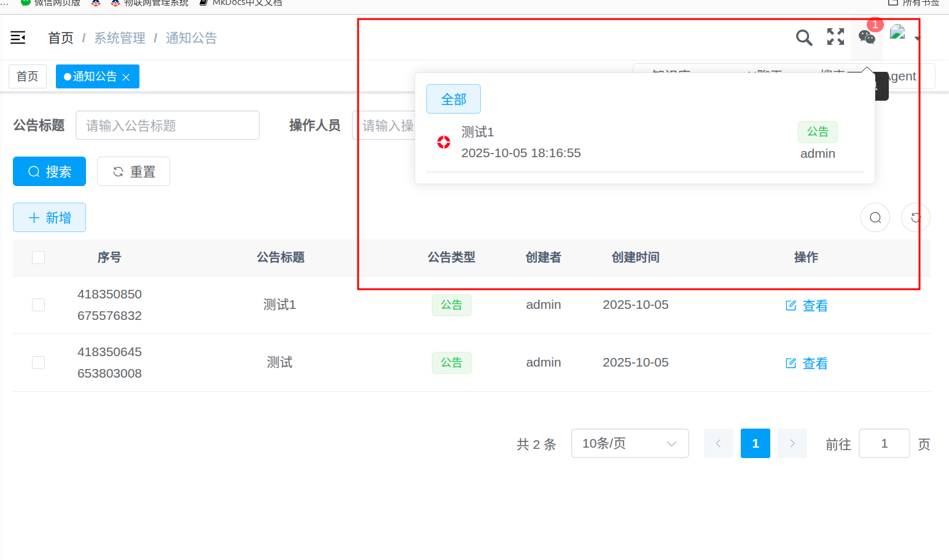Click 查看 link for 测试1 row
The height and width of the screenshot is (560, 949).
tap(806, 306)
